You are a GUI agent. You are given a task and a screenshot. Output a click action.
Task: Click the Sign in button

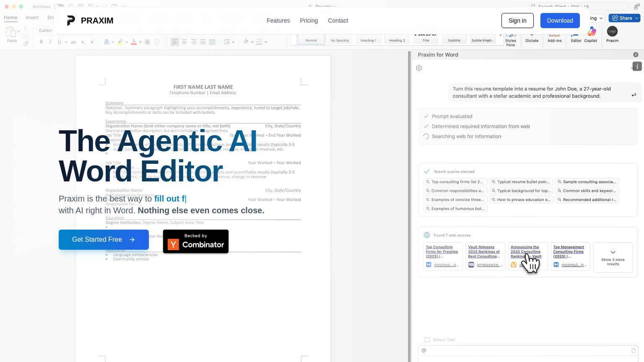(517, 21)
